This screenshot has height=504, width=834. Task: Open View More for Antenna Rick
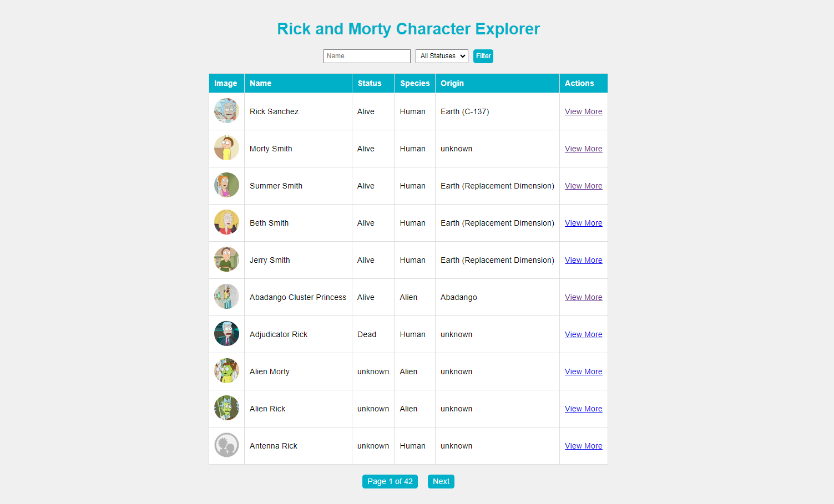583,445
